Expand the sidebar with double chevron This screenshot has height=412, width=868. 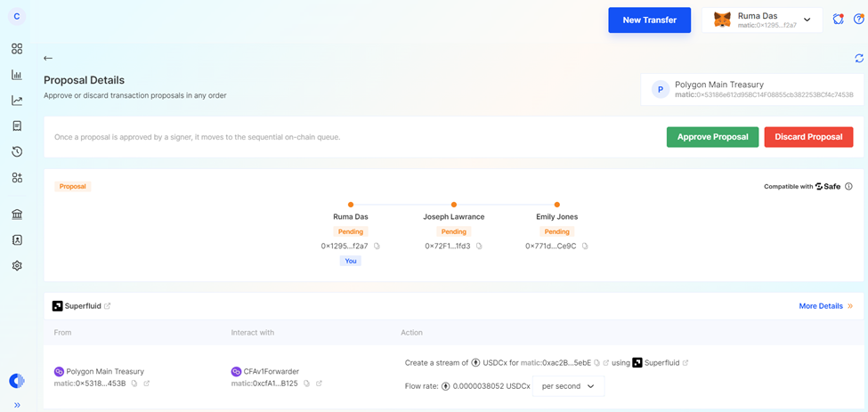[x=17, y=405]
